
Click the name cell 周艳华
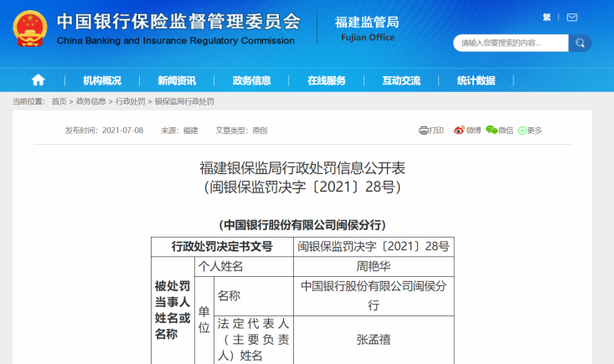tap(374, 267)
